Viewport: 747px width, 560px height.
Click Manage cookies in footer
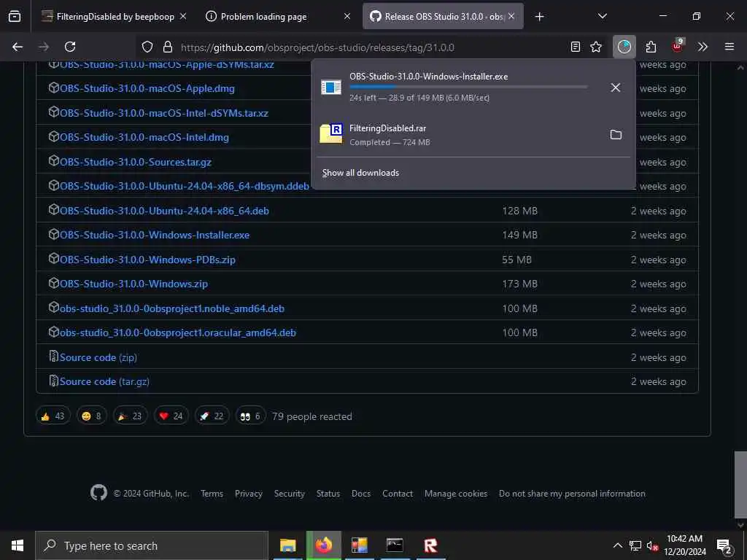click(x=456, y=494)
